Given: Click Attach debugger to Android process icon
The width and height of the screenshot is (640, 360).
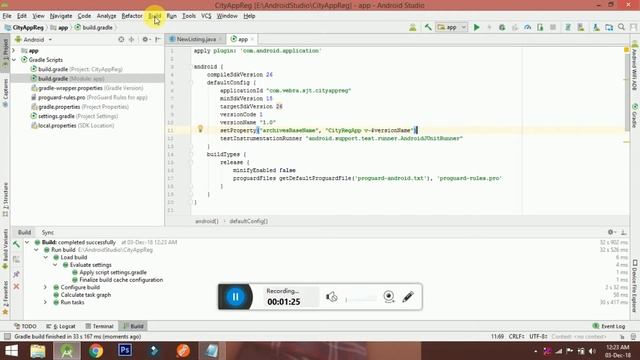Looking at the screenshot, I should (x=540, y=27).
